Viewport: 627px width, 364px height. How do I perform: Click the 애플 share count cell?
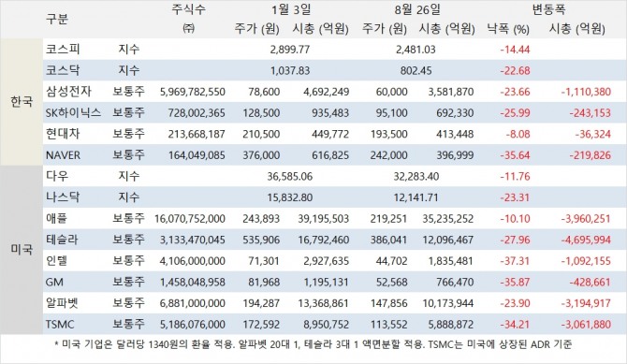[190, 219]
